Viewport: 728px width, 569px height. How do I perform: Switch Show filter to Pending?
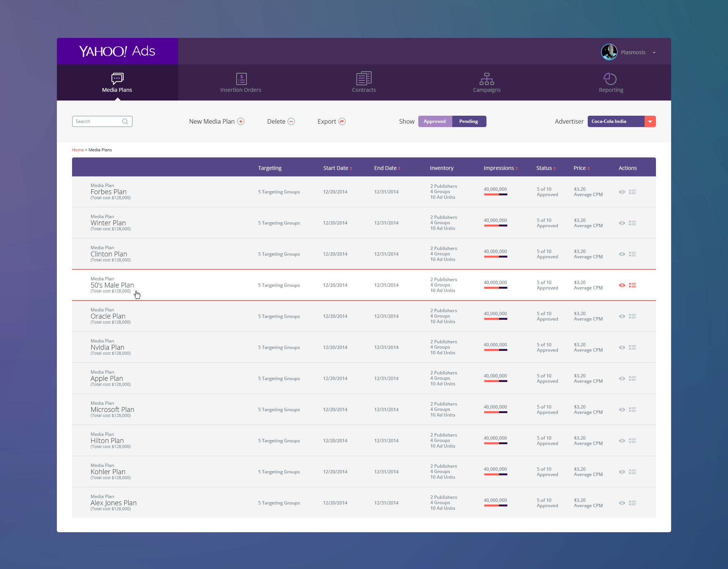(469, 121)
